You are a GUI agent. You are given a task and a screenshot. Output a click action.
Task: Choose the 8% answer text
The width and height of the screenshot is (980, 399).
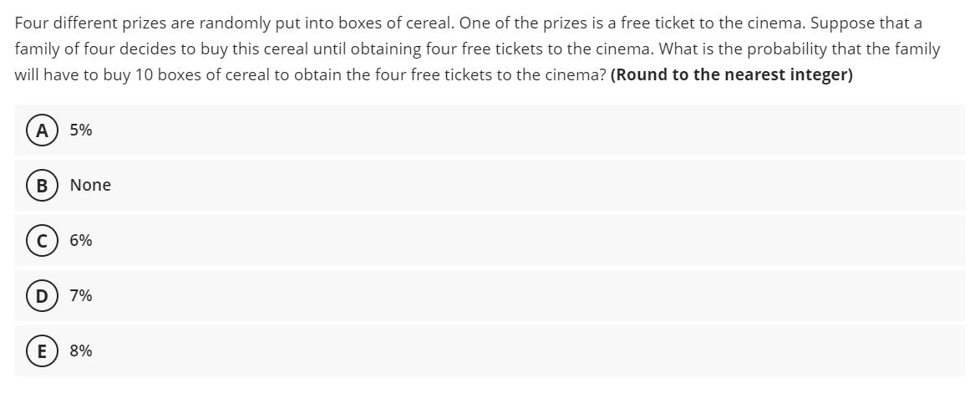click(x=81, y=350)
